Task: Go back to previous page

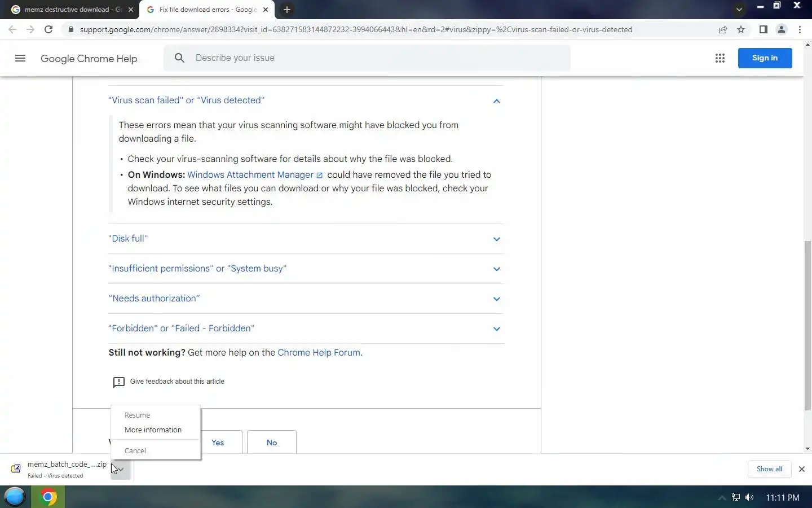Action: [x=12, y=29]
